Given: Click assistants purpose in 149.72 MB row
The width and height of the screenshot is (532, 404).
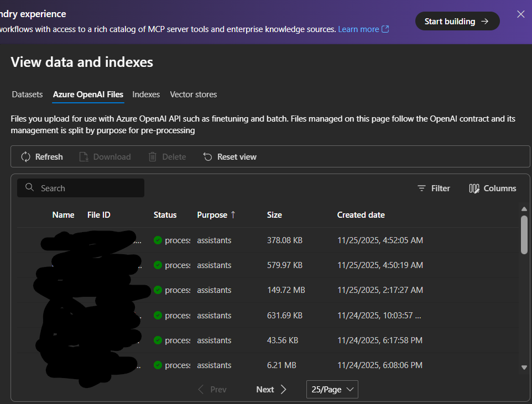Looking at the screenshot, I should pos(214,290).
